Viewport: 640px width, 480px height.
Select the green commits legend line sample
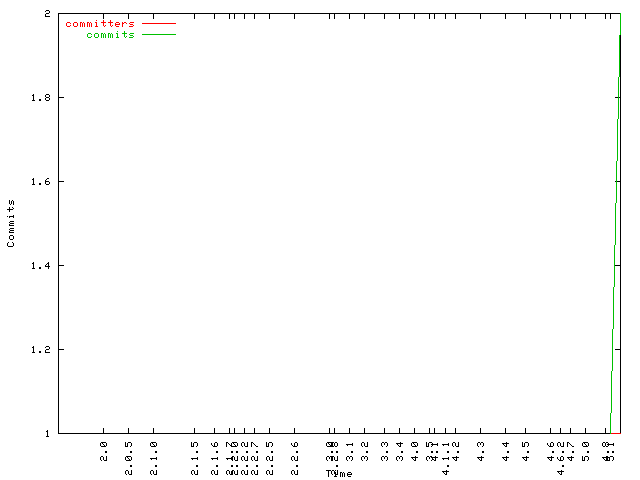click(158, 35)
